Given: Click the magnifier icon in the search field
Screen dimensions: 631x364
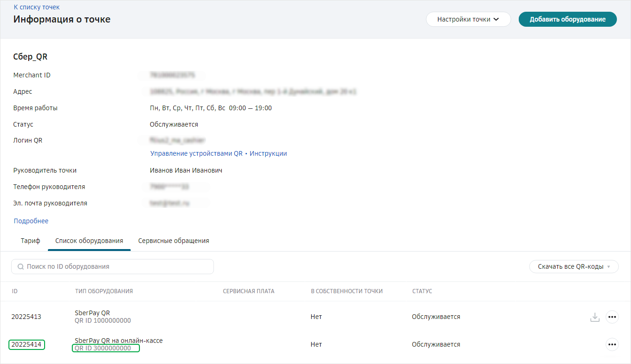Looking at the screenshot, I should (x=21, y=266).
